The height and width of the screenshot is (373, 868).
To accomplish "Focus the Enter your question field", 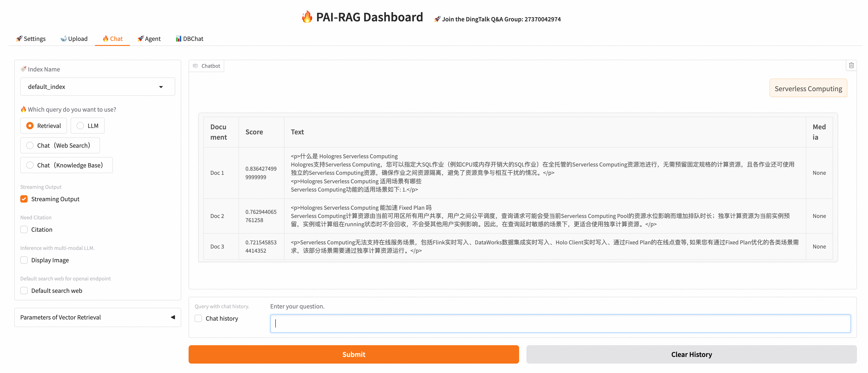I will coord(560,324).
